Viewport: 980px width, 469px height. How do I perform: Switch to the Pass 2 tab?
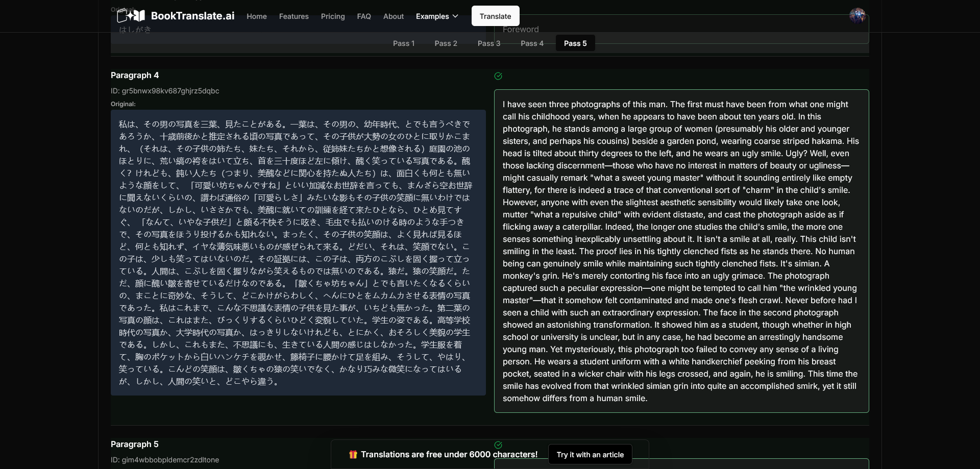coord(446,43)
